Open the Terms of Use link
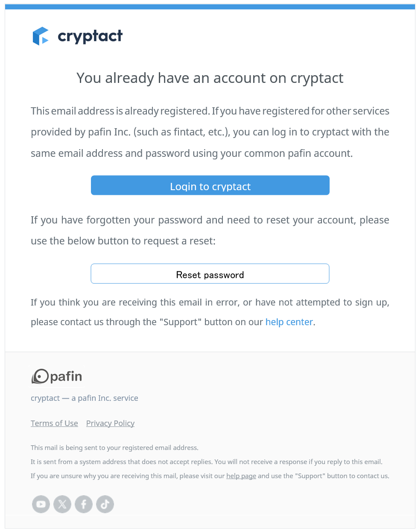 coord(54,423)
